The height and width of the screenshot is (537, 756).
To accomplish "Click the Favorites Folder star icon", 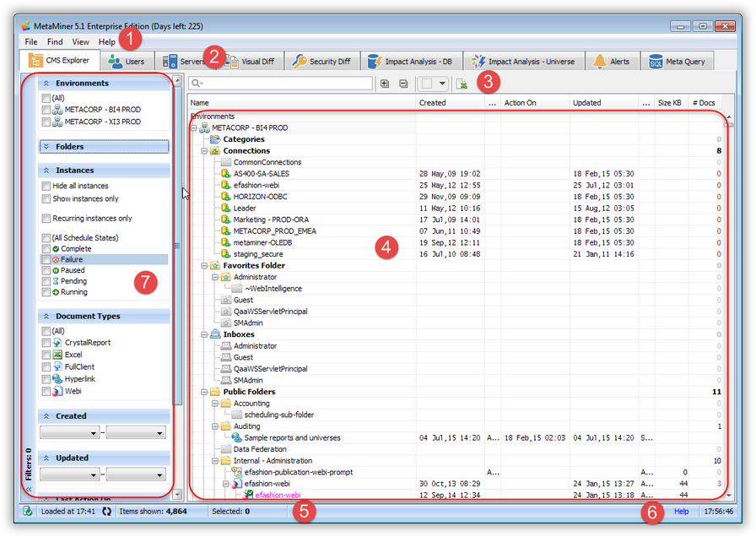I will click(215, 265).
